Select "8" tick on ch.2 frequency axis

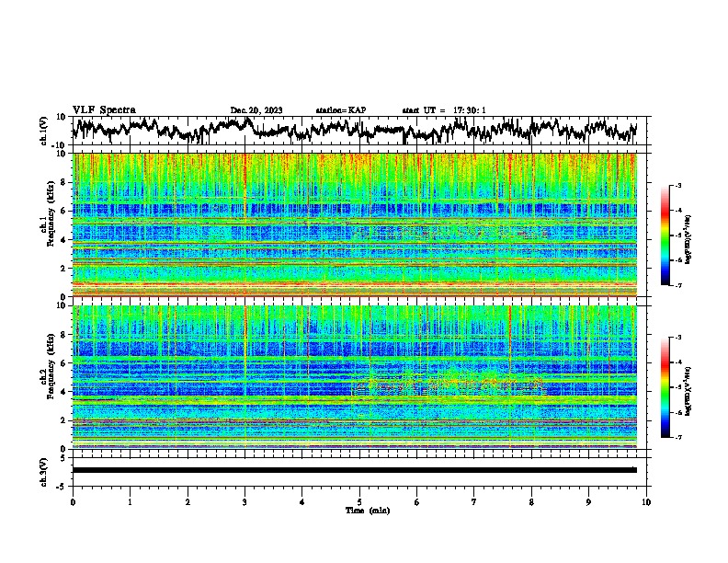(63, 335)
